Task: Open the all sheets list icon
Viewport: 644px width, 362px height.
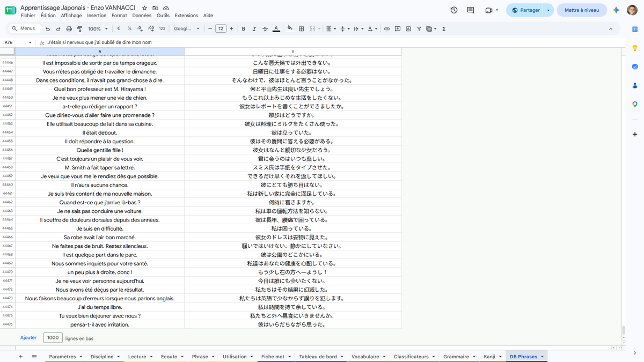Action: (x=34, y=357)
